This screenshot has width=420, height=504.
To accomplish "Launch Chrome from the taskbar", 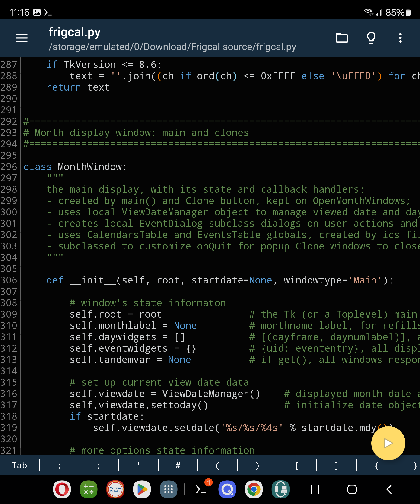I will [254, 489].
